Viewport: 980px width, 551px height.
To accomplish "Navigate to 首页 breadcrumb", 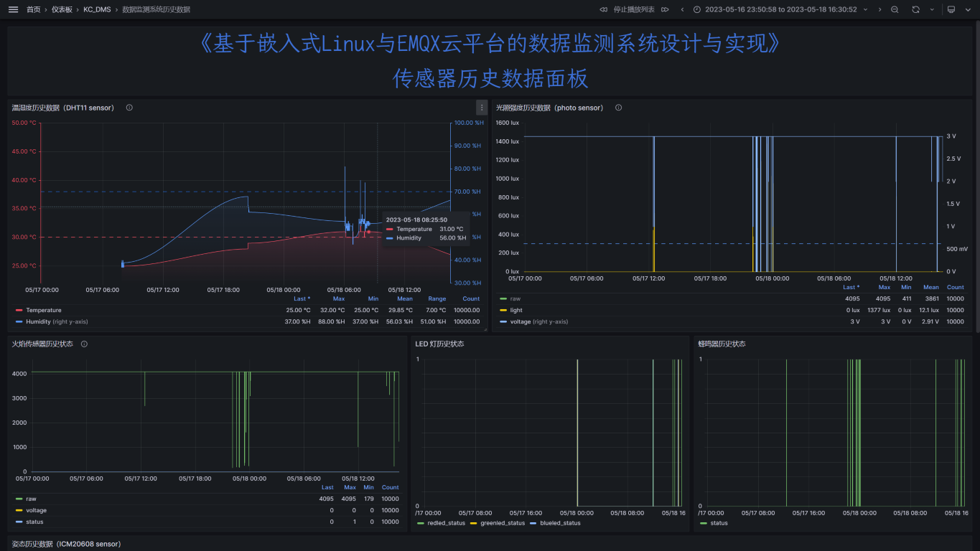I will pyautogui.click(x=34, y=9).
